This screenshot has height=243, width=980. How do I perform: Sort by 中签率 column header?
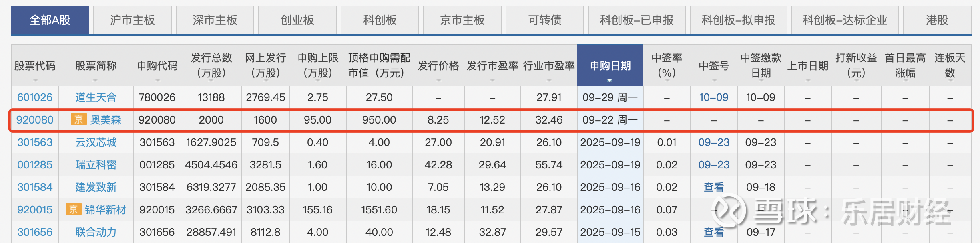pyautogui.click(x=667, y=65)
